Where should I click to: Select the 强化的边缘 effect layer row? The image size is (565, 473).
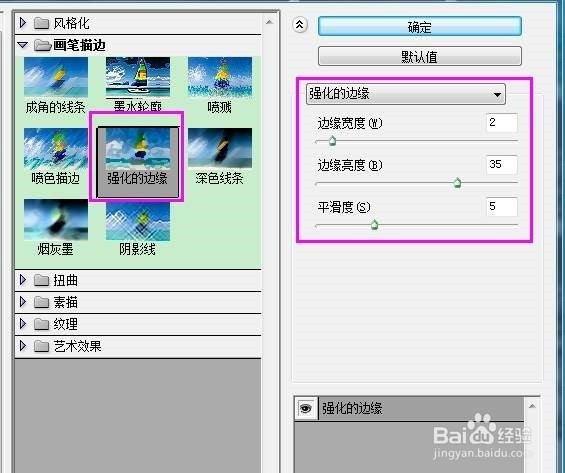(x=409, y=408)
